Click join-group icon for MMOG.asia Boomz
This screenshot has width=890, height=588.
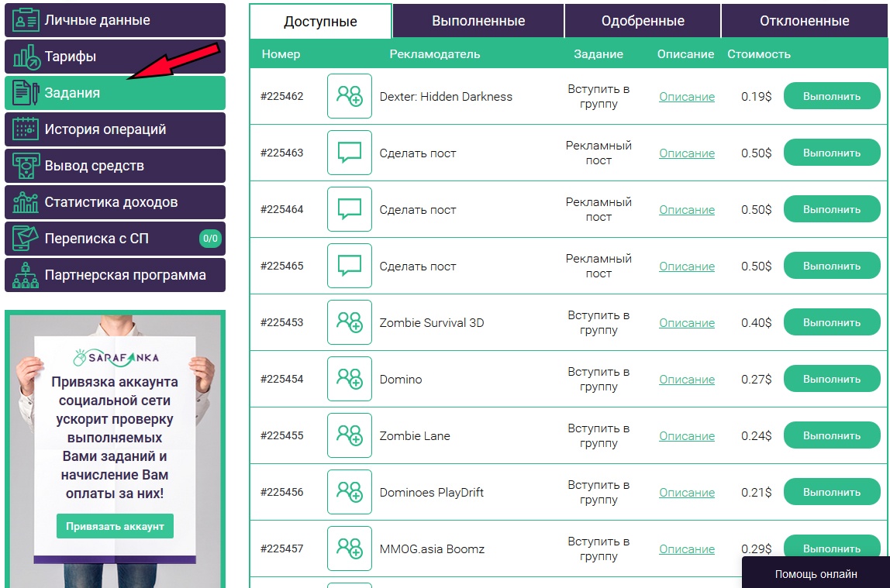[x=350, y=548]
